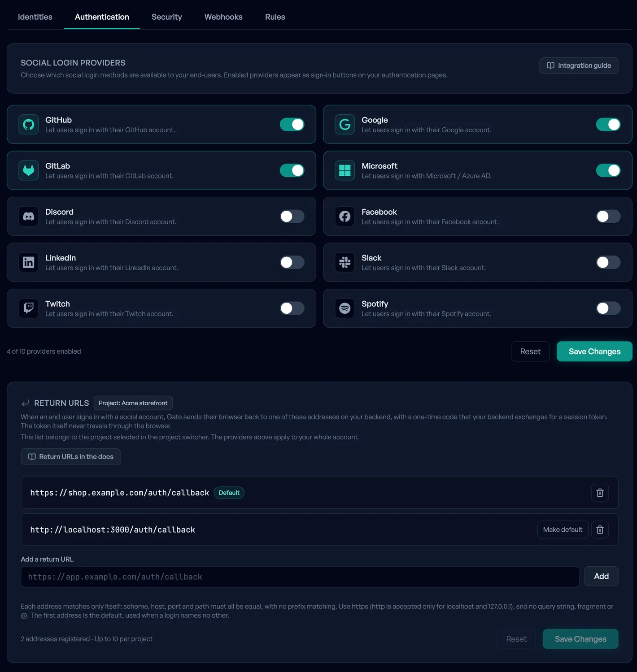Click the Twitch logo icon
Image resolution: width=637 pixels, height=672 pixels.
29,308
